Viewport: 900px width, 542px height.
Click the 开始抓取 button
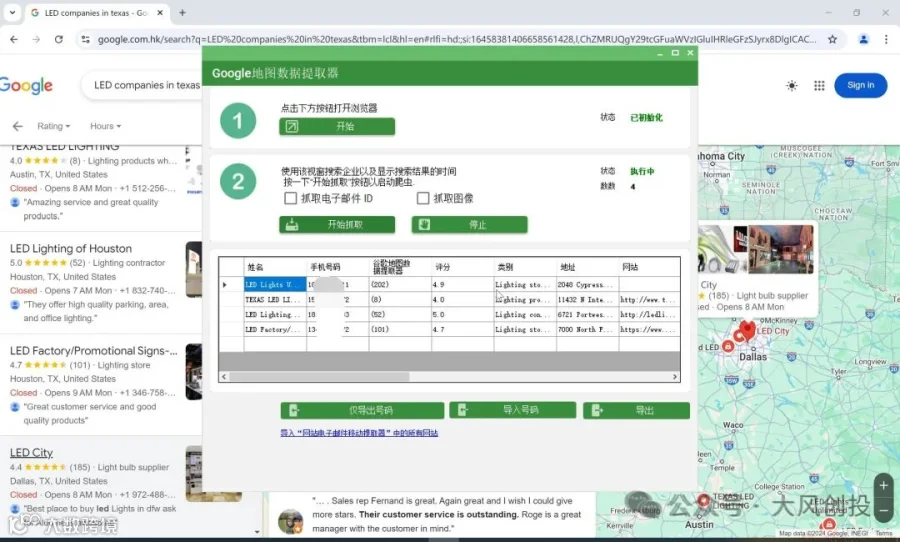[337, 224]
